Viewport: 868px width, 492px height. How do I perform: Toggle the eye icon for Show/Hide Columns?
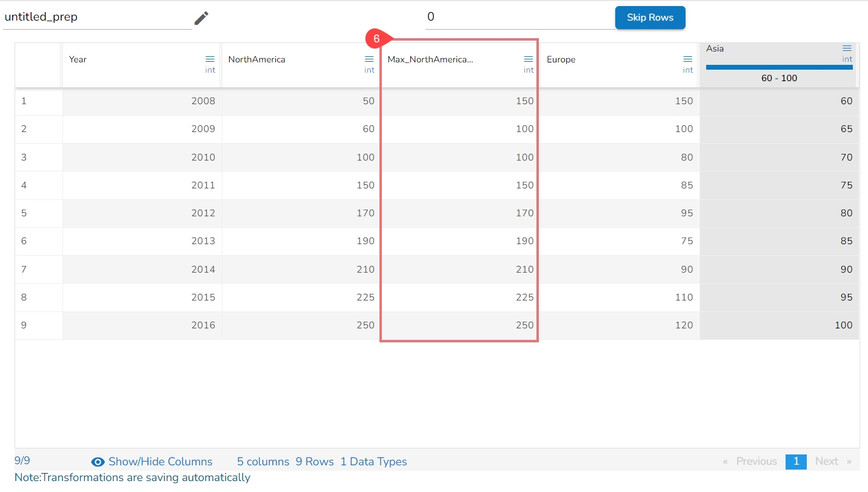coord(98,462)
